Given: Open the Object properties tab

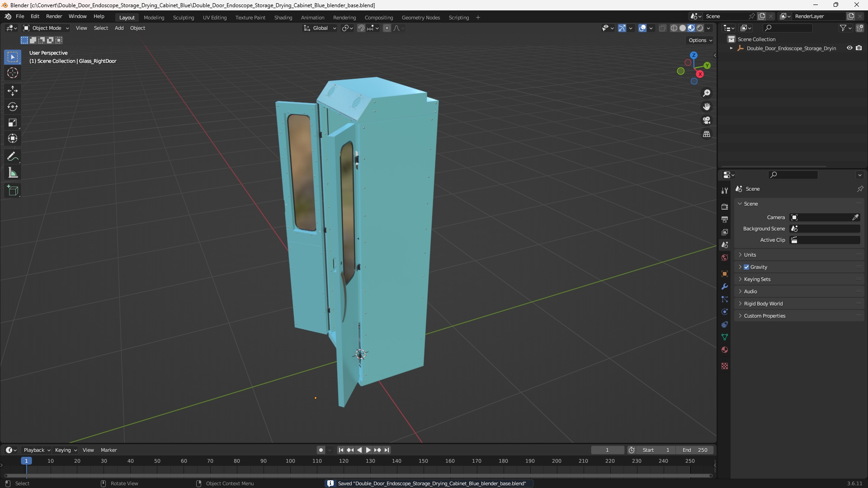Looking at the screenshot, I should [x=725, y=274].
